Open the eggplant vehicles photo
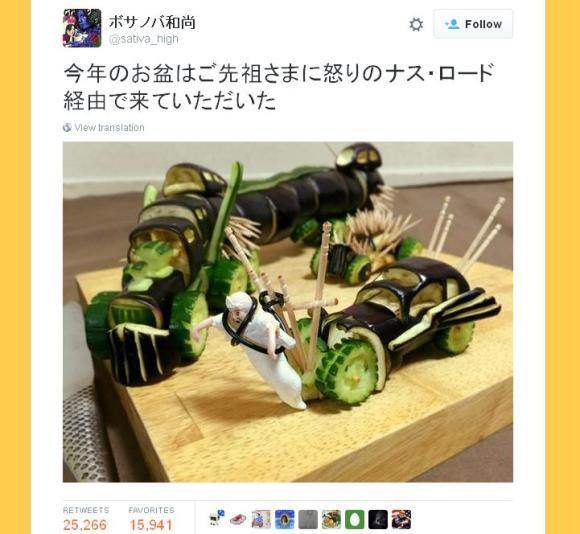Image resolution: width=580 pixels, height=534 pixels. coord(288,312)
